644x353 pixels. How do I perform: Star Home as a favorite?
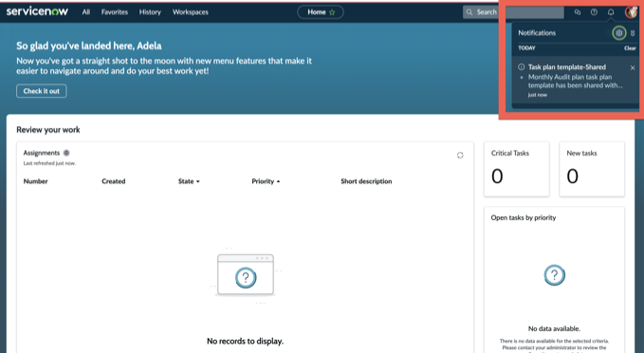coord(332,12)
